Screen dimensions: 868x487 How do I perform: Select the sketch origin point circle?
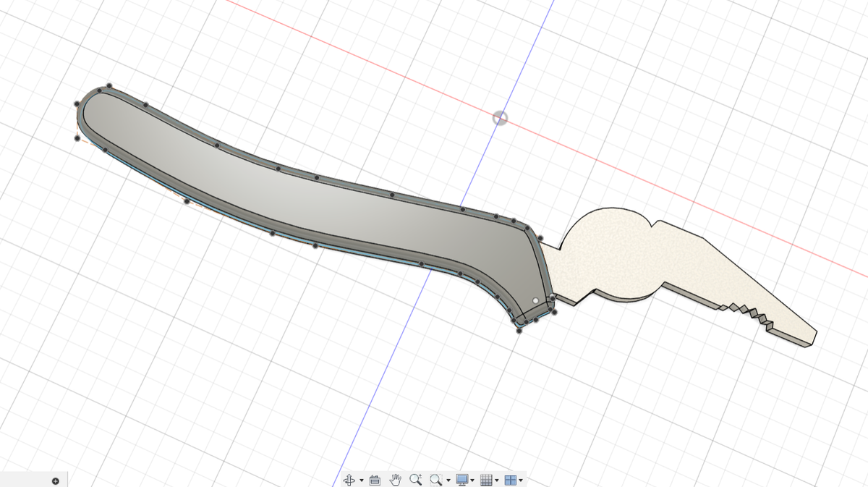(x=500, y=118)
